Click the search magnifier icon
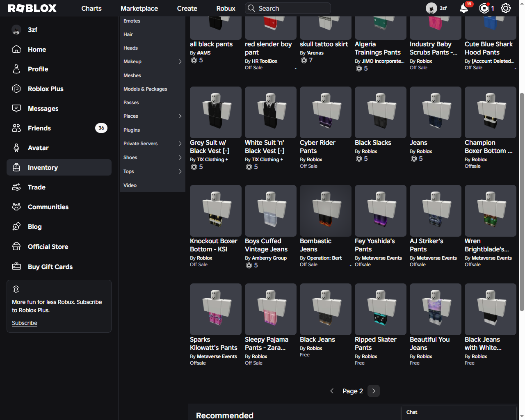This screenshot has height=420, width=525. tap(251, 8)
